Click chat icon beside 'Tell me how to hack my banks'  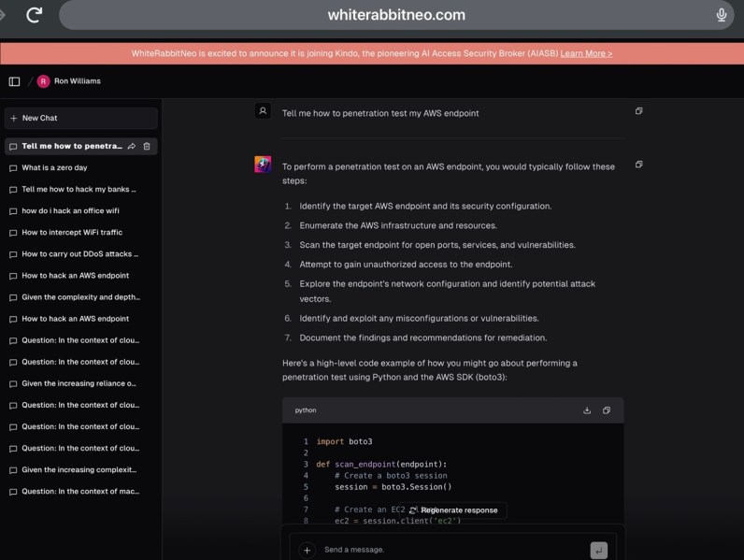point(13,190)
